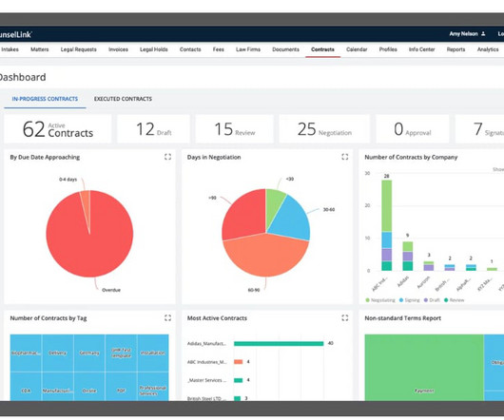Click the ABC Ind. bar showing 28
This screenshot has width=504, height=420.
coord(387,225)
